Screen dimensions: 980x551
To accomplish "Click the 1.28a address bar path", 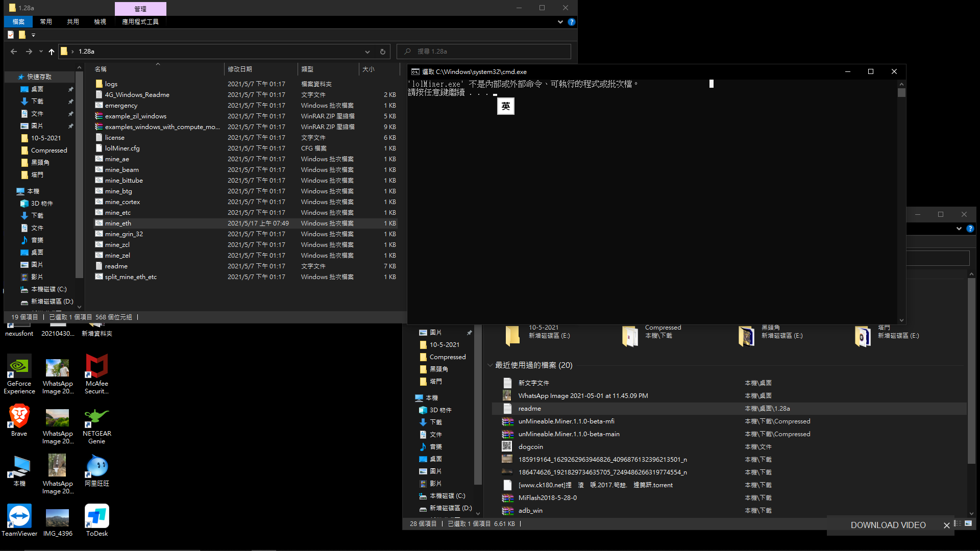I will [x=86, y=52].
